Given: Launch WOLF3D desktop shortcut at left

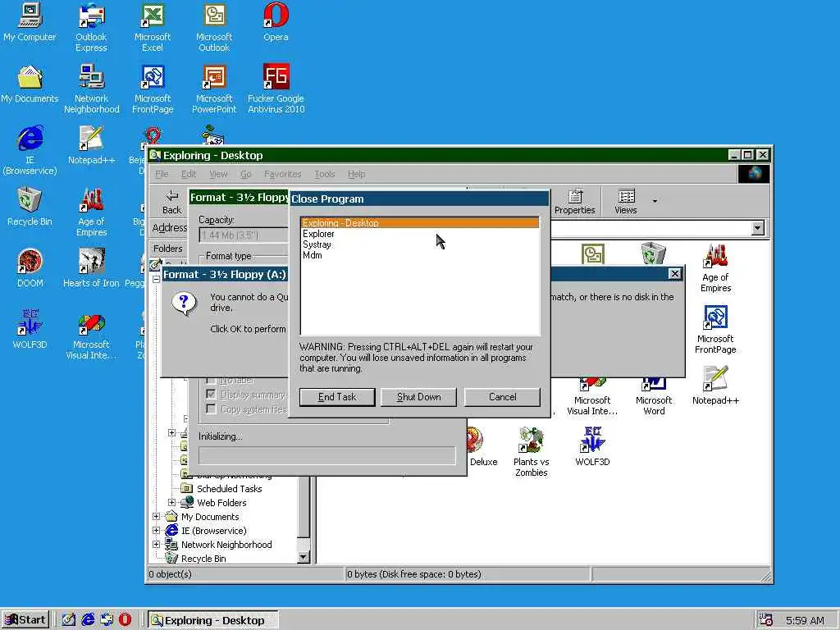Looking at the screenshot, I should 30,330.
